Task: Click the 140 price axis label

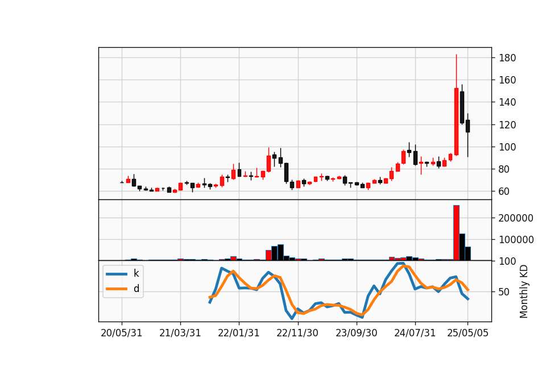Action: (507, 102)
